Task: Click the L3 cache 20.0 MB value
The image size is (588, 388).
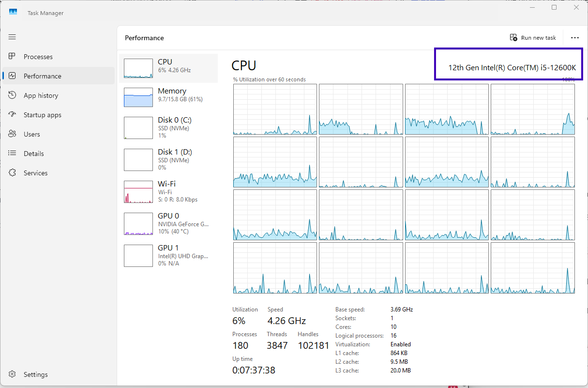Action: coord(401,371)
